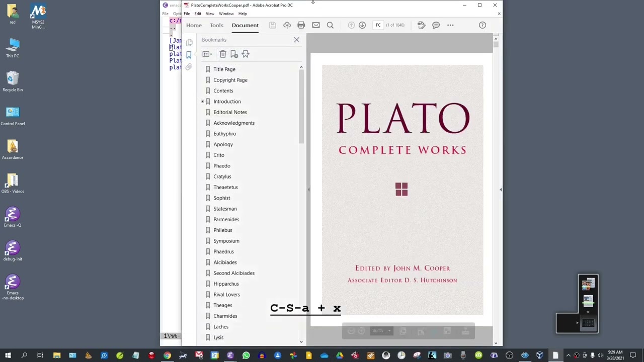Open Acrobat help question mark icon
Image resolution: width=644 pixels, height=362 pixels.
(482, 25)
